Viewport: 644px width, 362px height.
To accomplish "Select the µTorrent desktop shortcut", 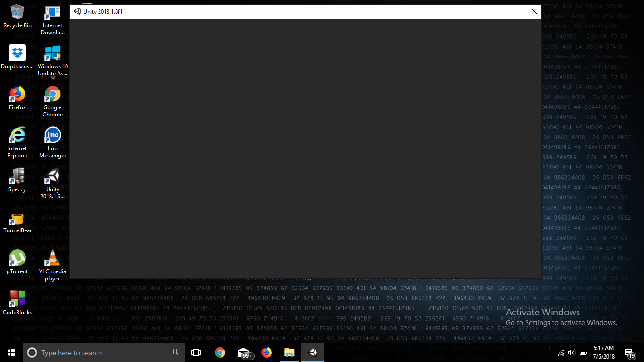I will (x=17, y=262).
